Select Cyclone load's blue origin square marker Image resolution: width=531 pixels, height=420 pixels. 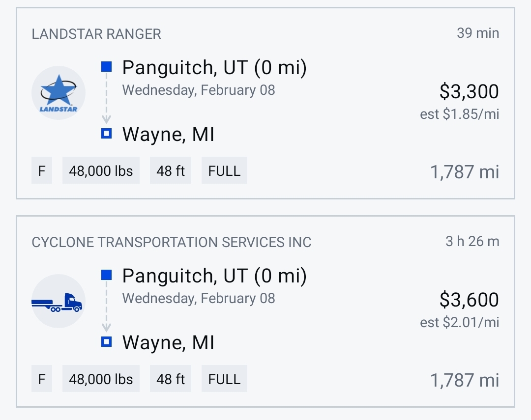(106, 275)
